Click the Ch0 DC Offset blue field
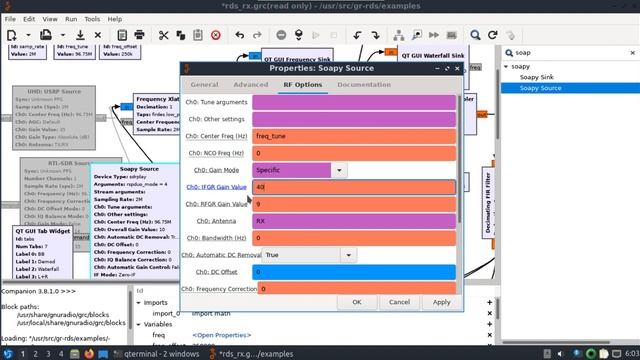This screenshot has height=360, width=640. tap(354, 272)
